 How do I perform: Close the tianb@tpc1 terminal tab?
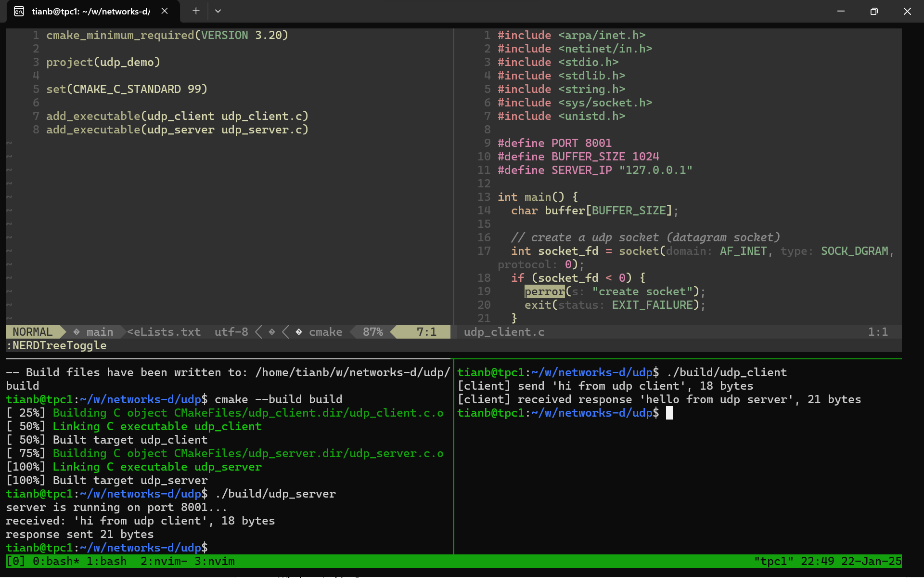coord(165,11)
